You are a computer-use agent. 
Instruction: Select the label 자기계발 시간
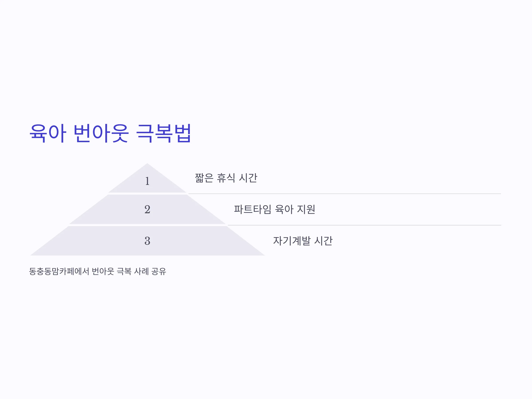[303, 241]
